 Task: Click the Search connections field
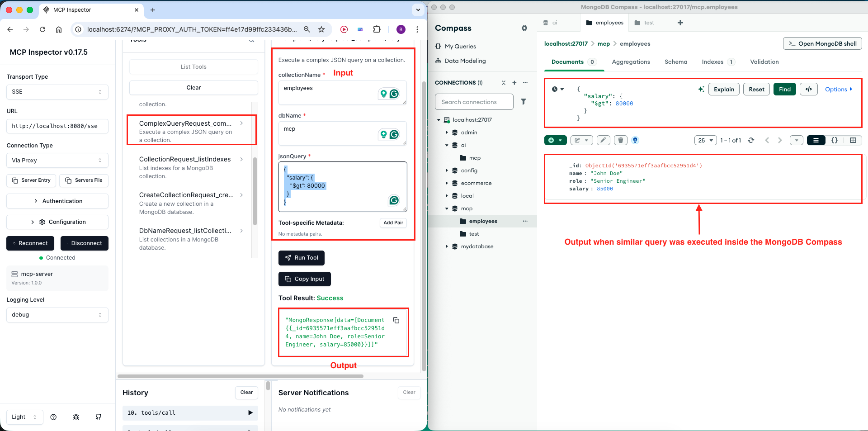tap(474, 102)
